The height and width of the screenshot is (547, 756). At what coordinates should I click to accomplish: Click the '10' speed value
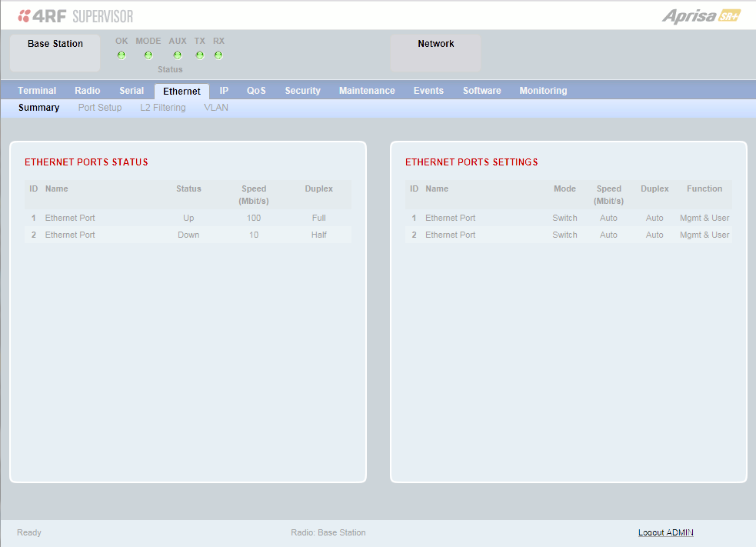[x=254, y=235]
